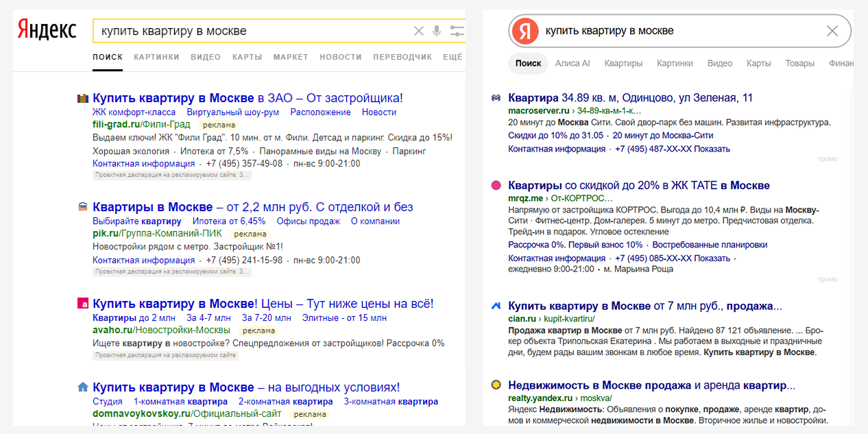Select the ПОИСК tab in the left window
Screen dimensions: 868x434
pos(108,57)
